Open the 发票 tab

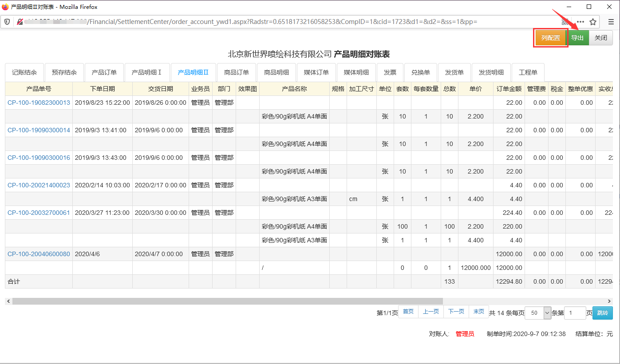click(390, 72)
